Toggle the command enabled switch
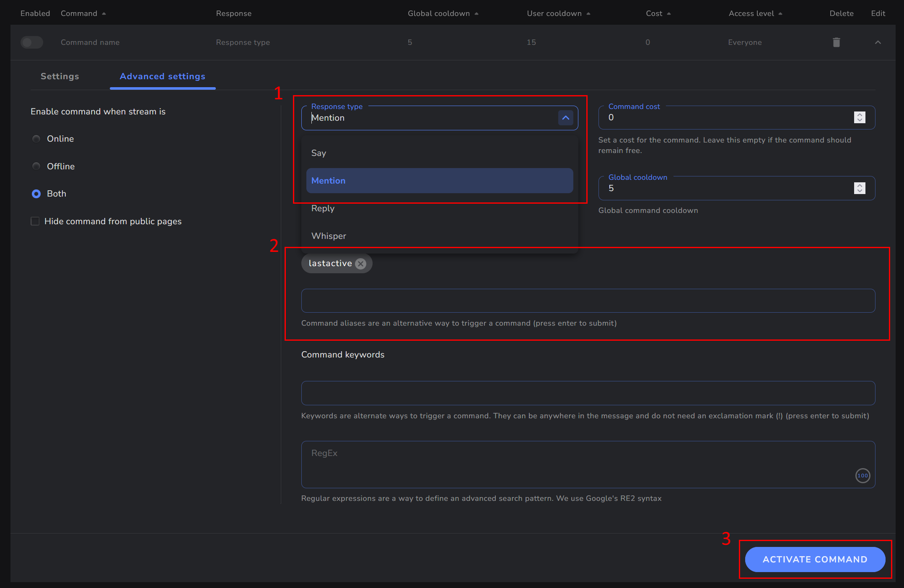Screen dimensions: 904x588 32,42
